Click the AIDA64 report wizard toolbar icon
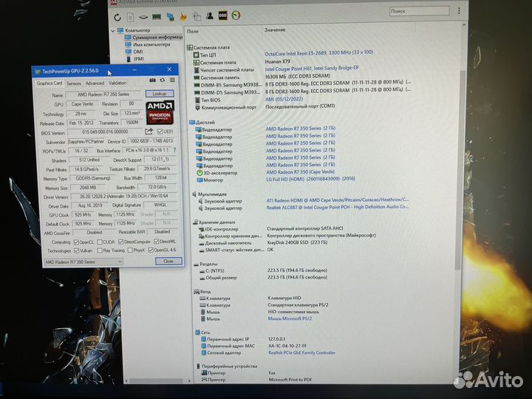Screen dimensions: 532x399 coord(197,16)
